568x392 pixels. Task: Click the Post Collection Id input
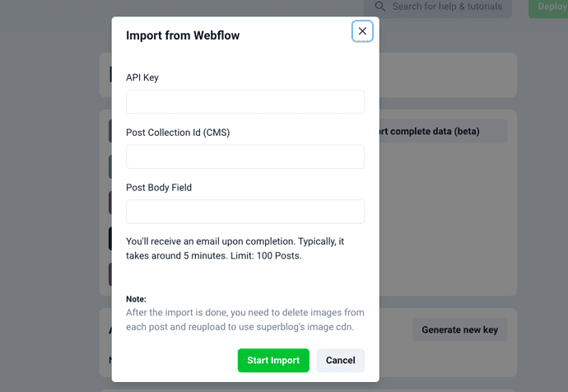point(244,157)
